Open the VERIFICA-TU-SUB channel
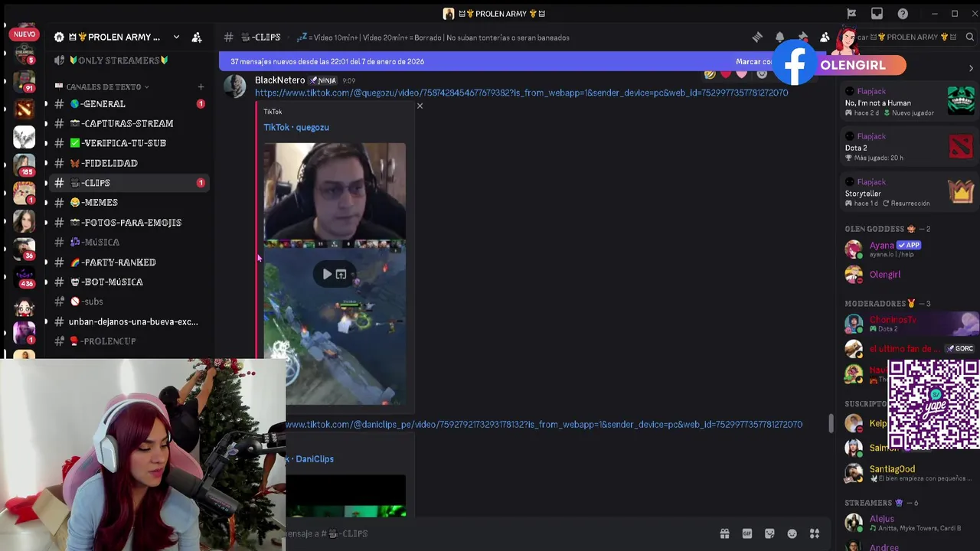This screenshot has height=551, width=980. pyautogui.click(x=129, y=143)
